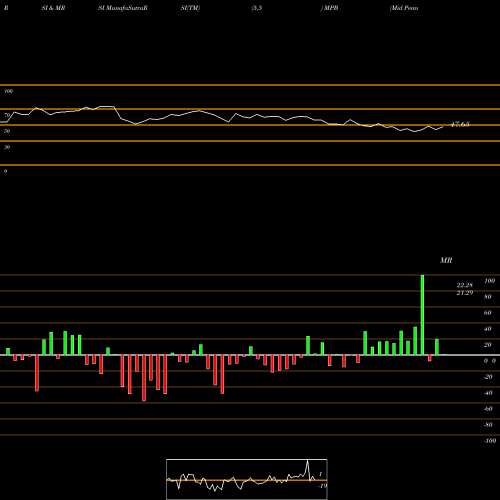Click the 'SI MunafaSutraB' header text

coord(123,8)
